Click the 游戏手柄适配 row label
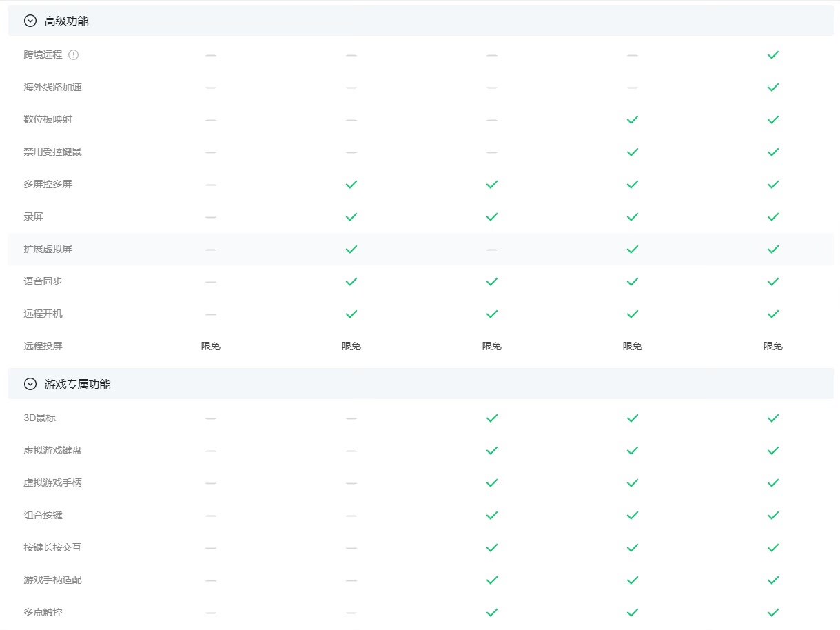 (52, 580)
